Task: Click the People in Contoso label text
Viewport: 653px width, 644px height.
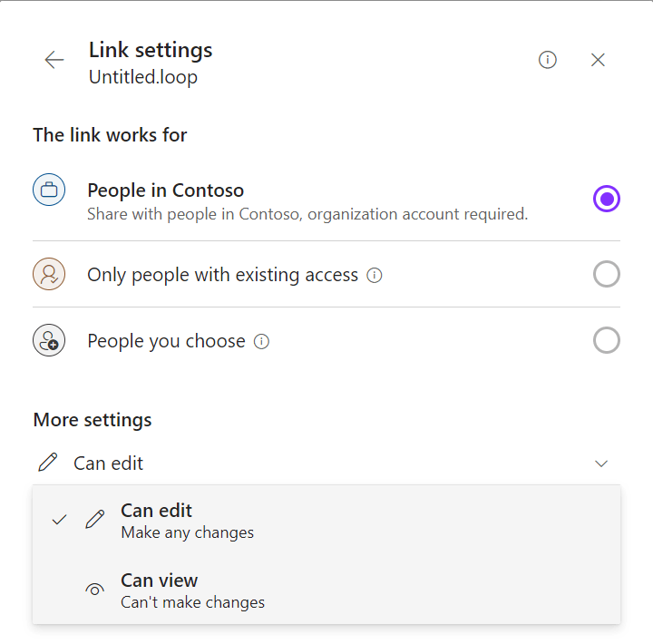Action: click(165, 190)
